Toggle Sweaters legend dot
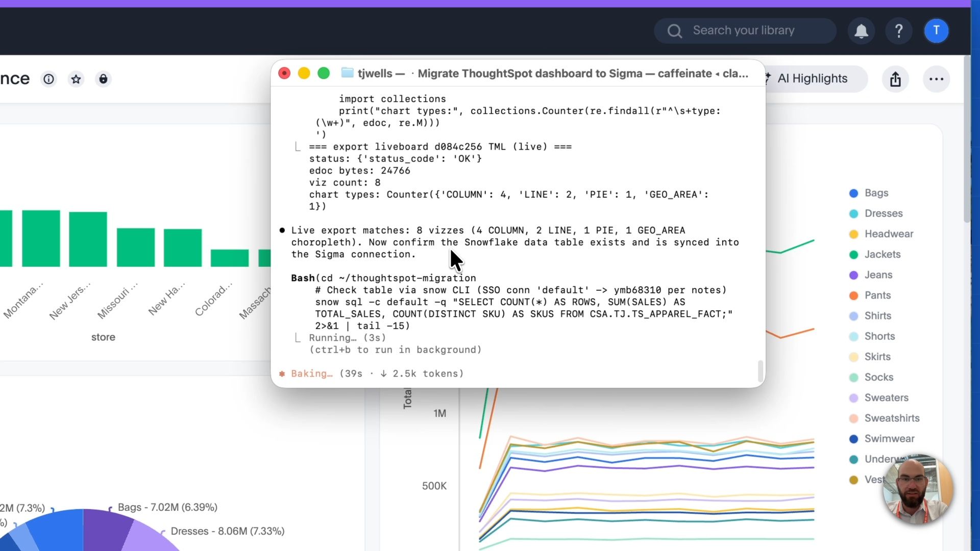This screenshot has height=551, width=980. tap(853, 398)
